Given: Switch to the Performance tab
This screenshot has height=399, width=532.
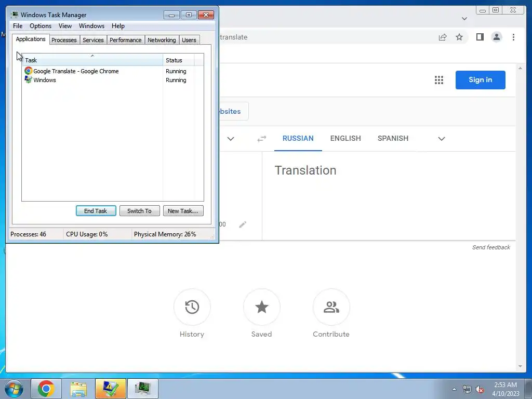Looking at the screenshot, I should click(x=126, y=40).
